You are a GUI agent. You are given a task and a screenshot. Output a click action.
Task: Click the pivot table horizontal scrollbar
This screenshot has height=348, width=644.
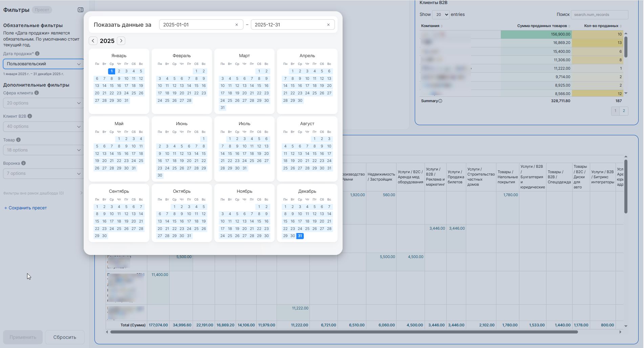pyautogui.click(x=344, y=332)
